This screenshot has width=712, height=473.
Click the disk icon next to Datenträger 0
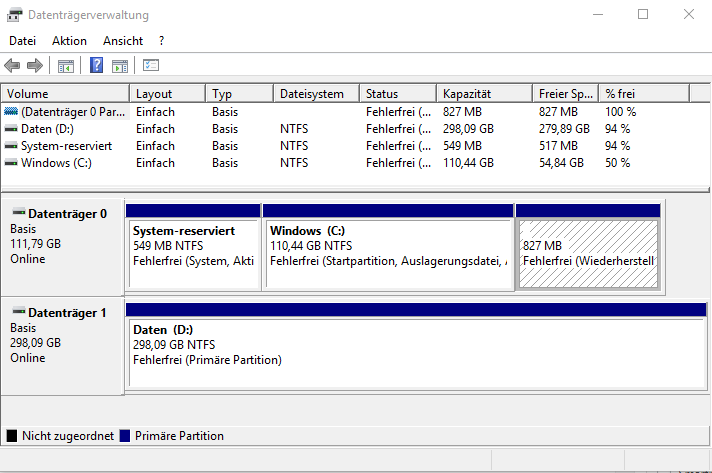click(x=19, y=212)
